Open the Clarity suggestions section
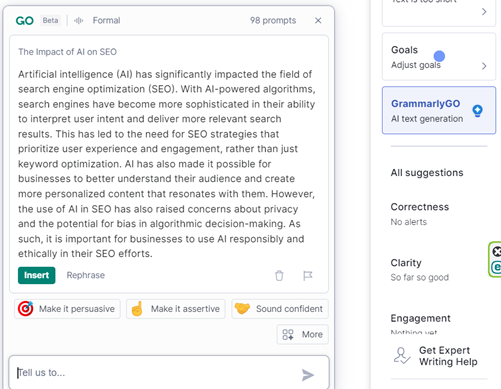The width and height of the screenshot is (501, 389). click(420, 270)
